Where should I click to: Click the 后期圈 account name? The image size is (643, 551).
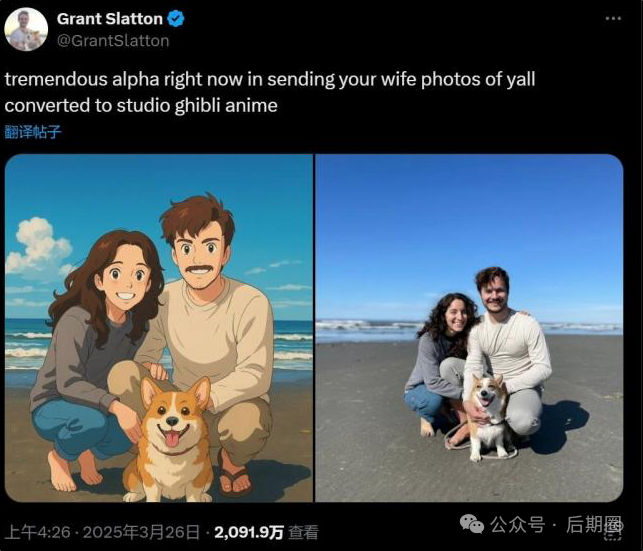(595, 524)
